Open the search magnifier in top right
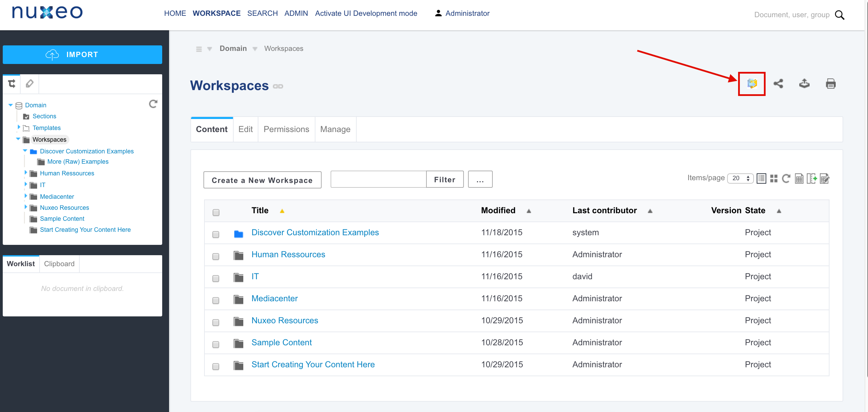868x412 pixels. (839, 15)
